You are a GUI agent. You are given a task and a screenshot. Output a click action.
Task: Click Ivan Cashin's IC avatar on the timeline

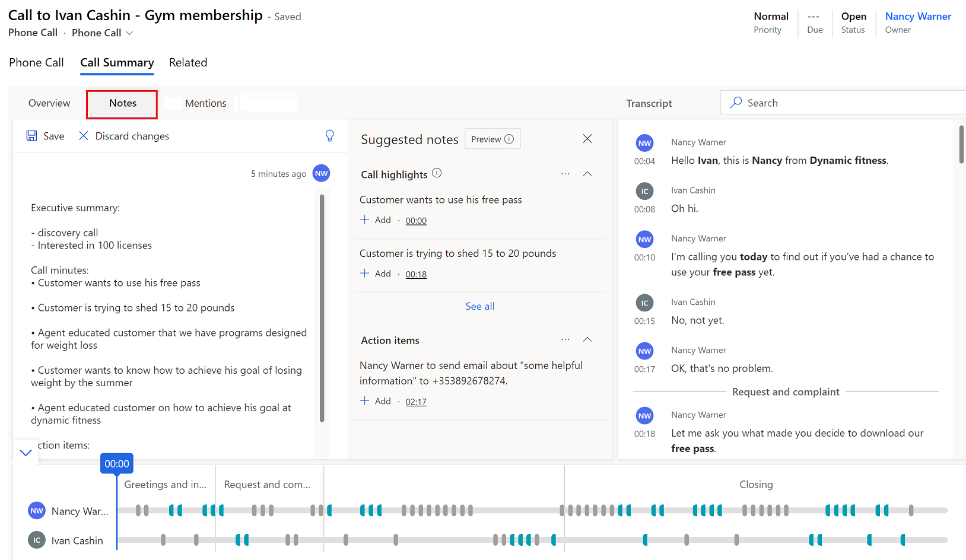pyautogui.click(x=36, y=540)
